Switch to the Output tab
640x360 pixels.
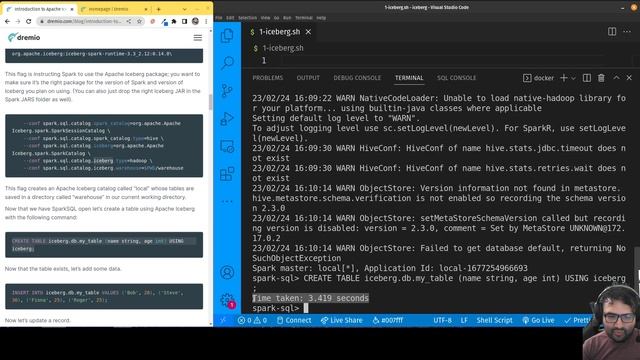(308, 78)
